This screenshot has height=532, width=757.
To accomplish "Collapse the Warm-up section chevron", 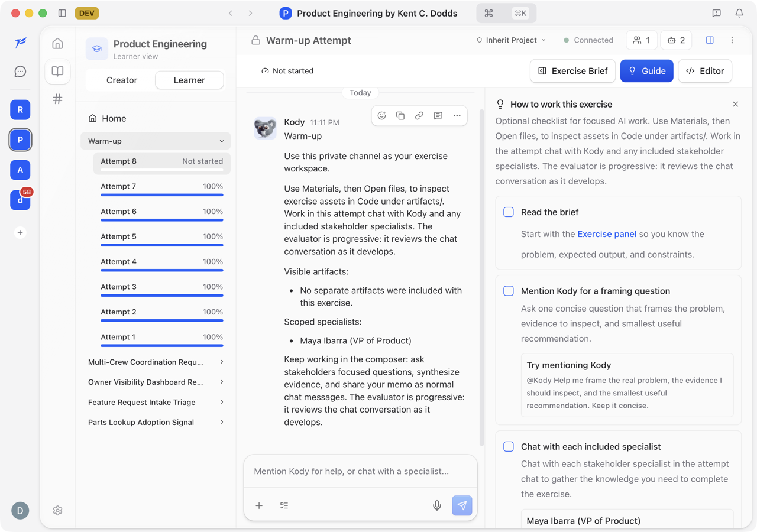I will [222, 141].
